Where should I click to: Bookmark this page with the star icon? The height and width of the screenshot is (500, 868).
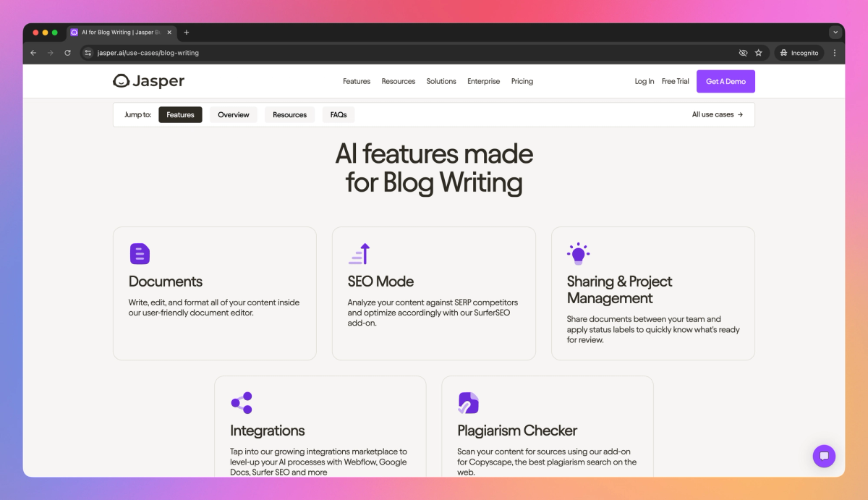(x=759, y=53)
